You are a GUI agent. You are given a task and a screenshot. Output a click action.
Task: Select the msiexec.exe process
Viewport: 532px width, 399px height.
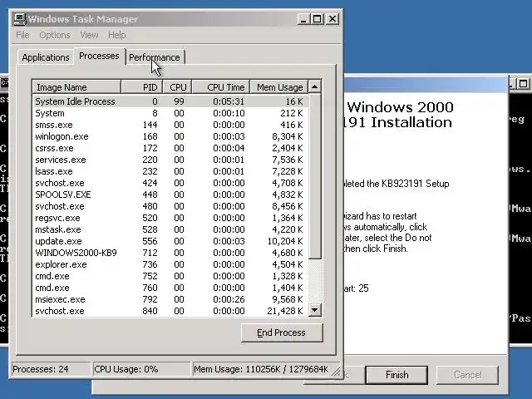tap(170, 299)
